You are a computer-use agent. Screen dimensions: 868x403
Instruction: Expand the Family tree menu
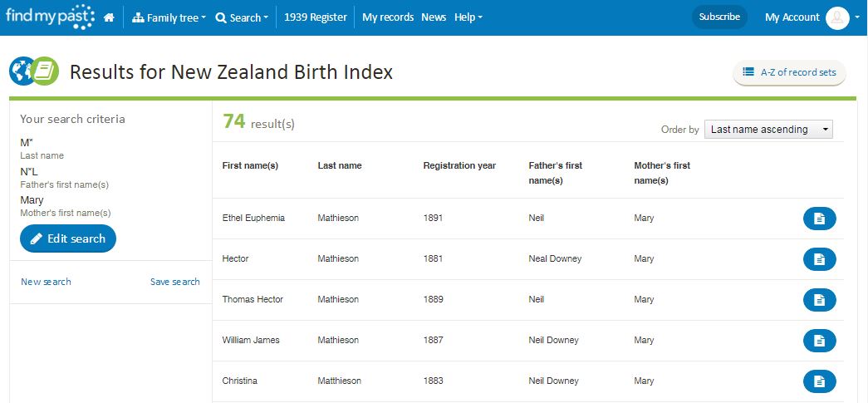[169, 17]
